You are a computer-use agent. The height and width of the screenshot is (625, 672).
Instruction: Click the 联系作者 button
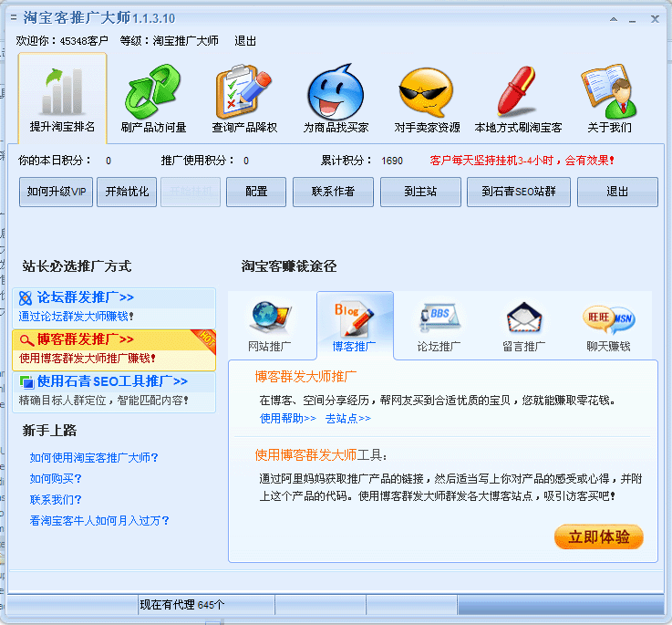click(x=333, y=192)
